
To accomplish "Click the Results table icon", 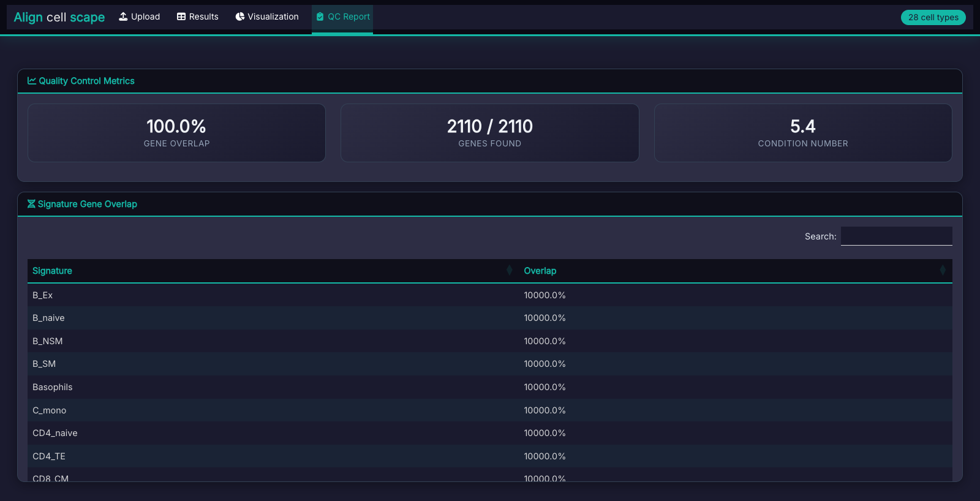I will tap(181, 17).
